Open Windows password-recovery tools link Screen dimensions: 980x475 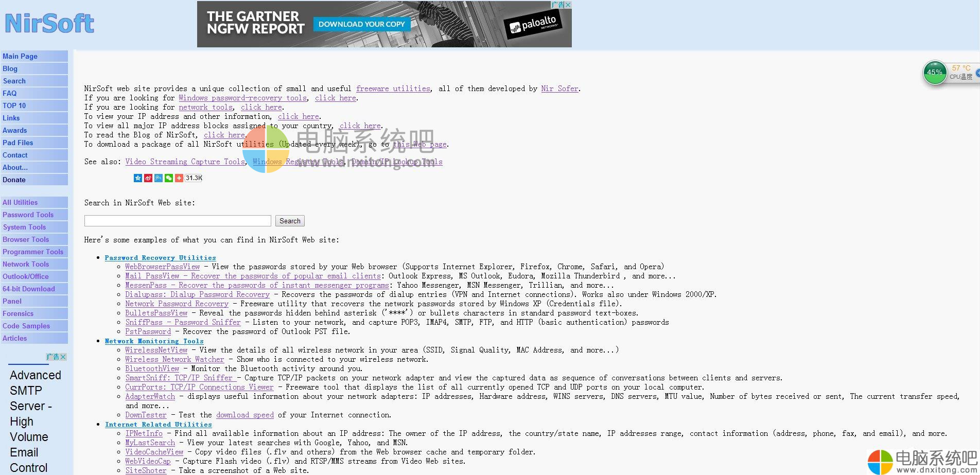(x=242, y=98)
